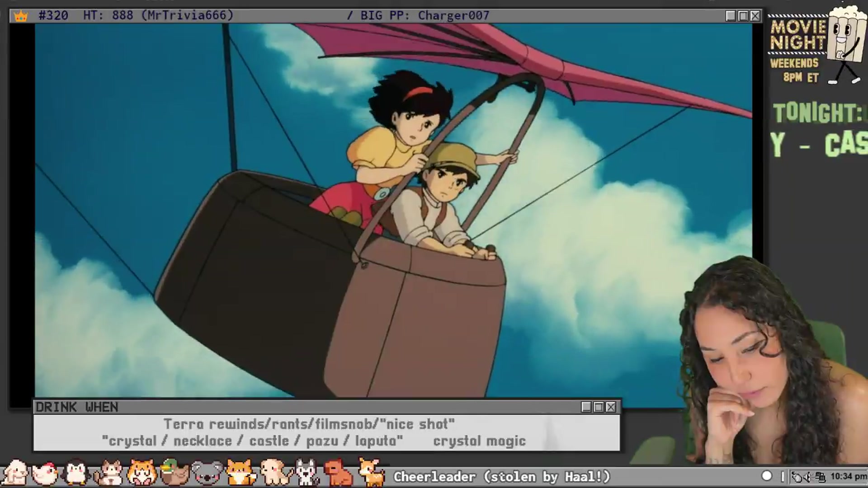
Task: Click the crown icon in the title bar
Action: [21, 16]
